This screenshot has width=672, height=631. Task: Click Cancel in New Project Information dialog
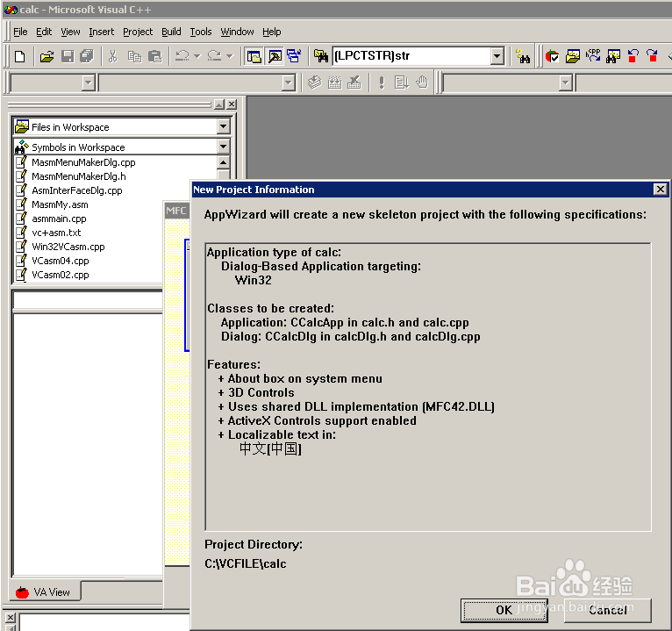click(607, 610)
